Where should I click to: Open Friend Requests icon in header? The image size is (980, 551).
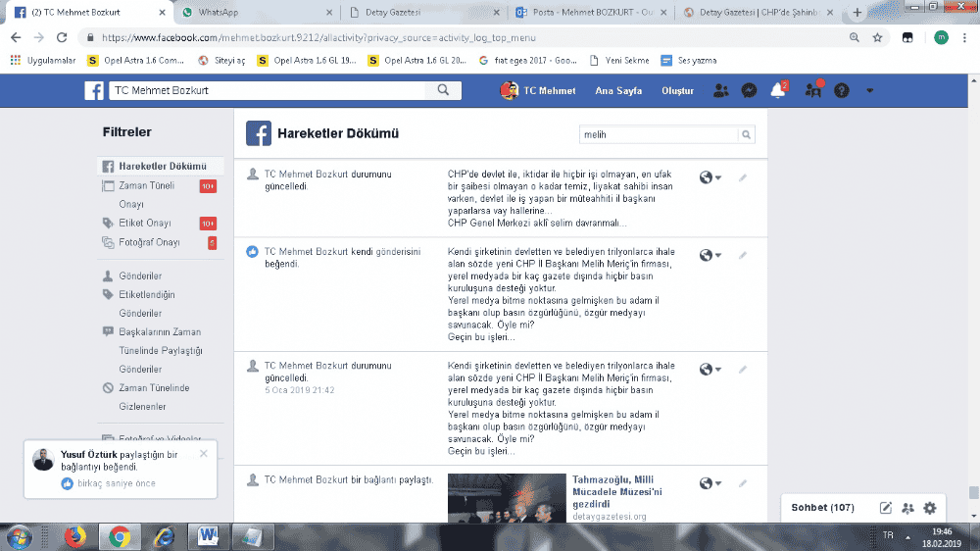point(720,90)
